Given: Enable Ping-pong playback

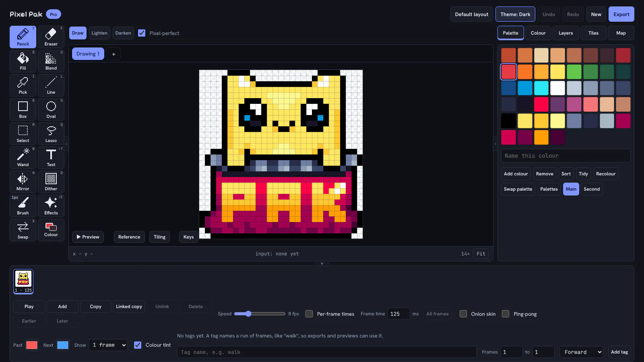Looking at the screenshot, I should pos(506,314).
